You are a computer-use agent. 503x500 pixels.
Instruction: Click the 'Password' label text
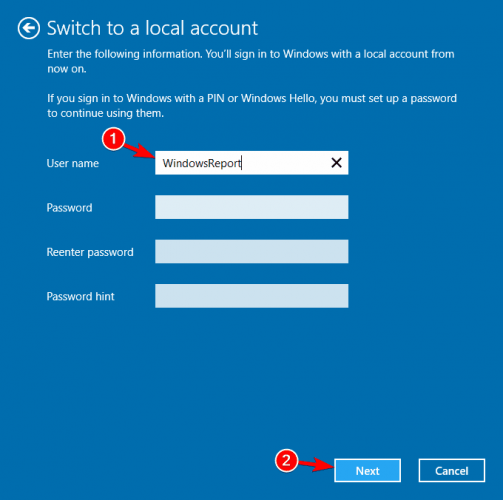tap(69, 208)
